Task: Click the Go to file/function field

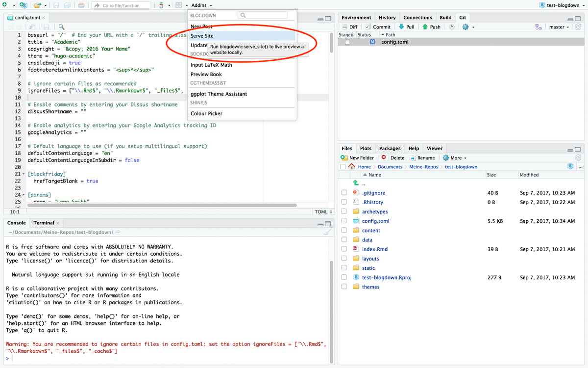Action: point(122,5)
